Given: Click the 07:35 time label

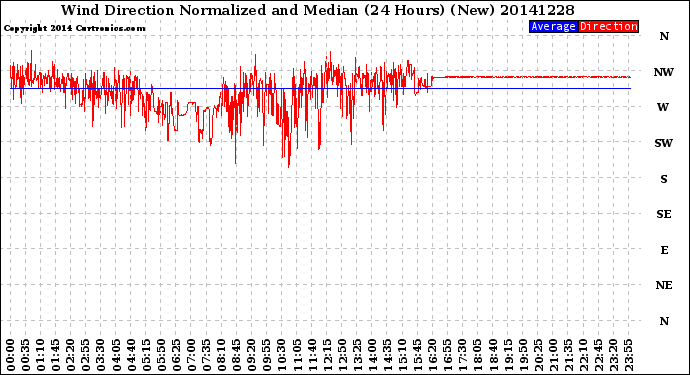Looking at the screenshot, I should (206, 355).
